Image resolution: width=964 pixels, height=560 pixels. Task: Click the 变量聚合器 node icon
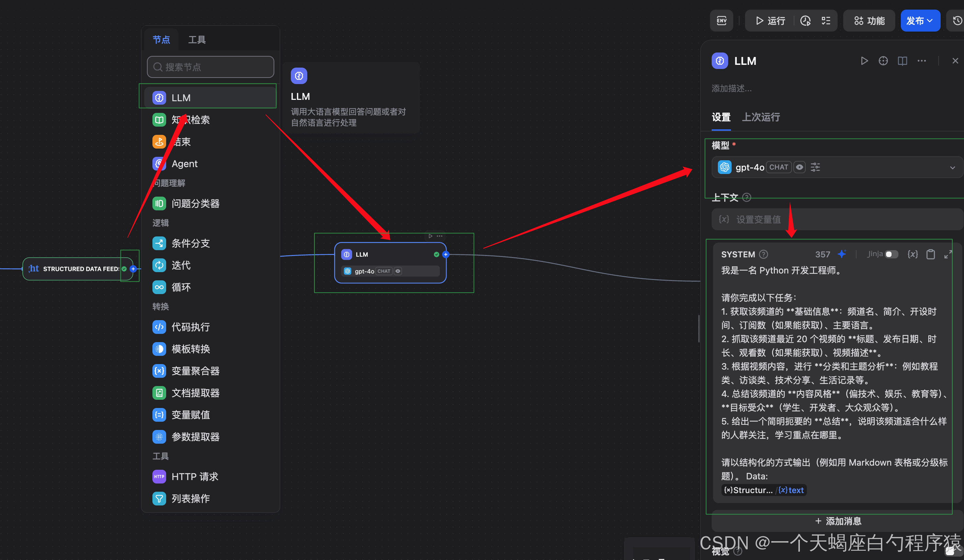(x=159, y=371)
